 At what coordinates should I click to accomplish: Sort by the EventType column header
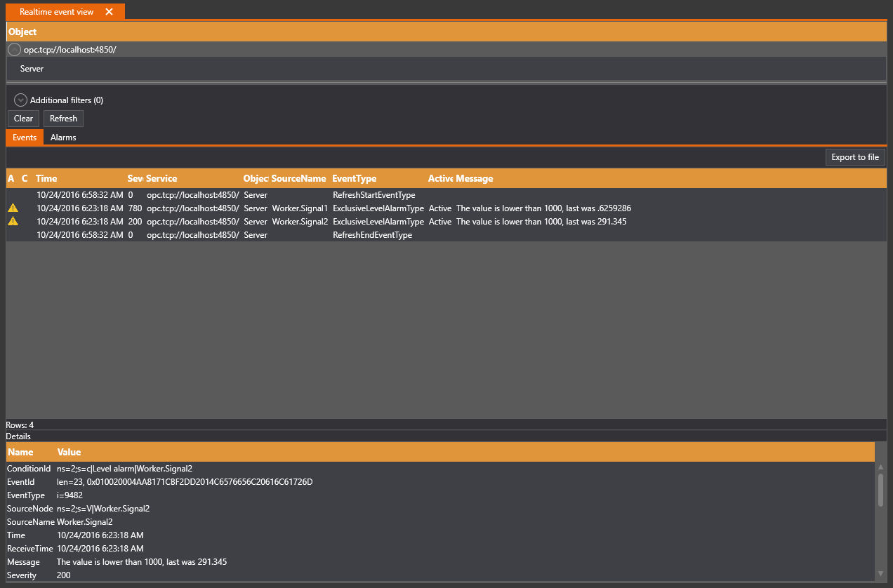(x=354, y=179)
